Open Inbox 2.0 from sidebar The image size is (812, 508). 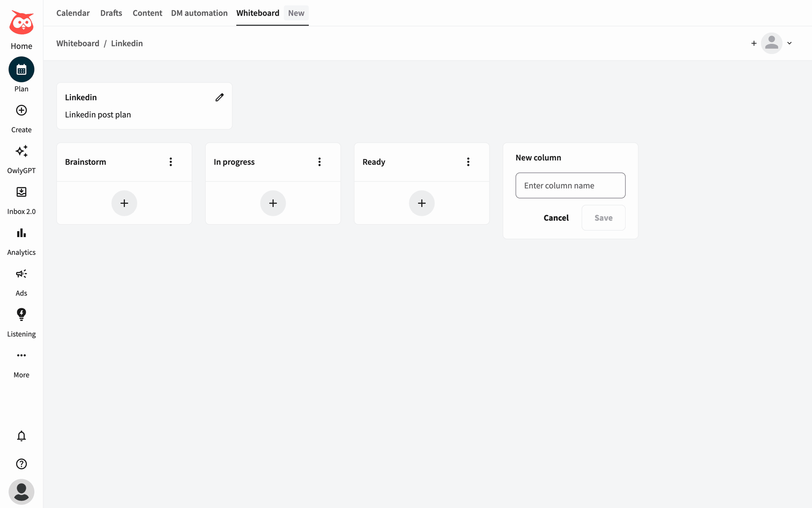21,192
